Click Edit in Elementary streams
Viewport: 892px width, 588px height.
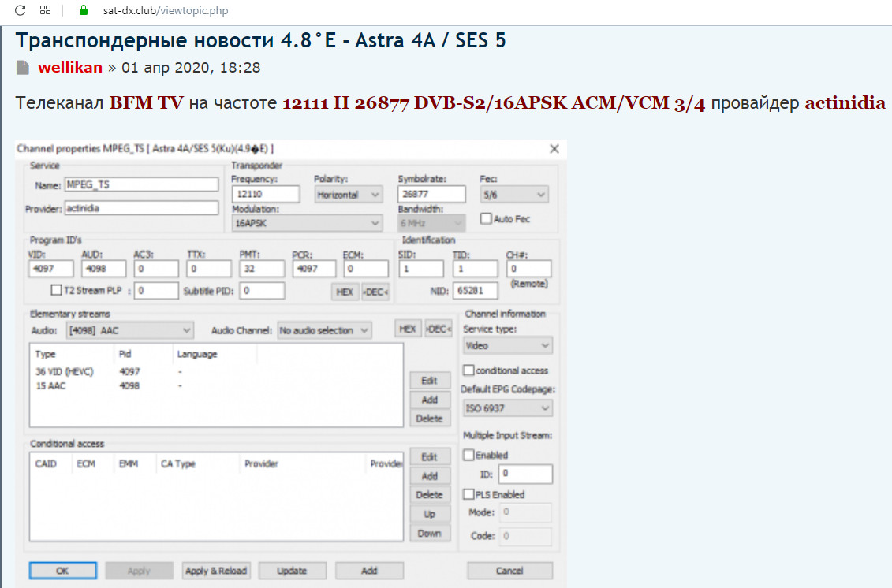[x=430, y=381]
